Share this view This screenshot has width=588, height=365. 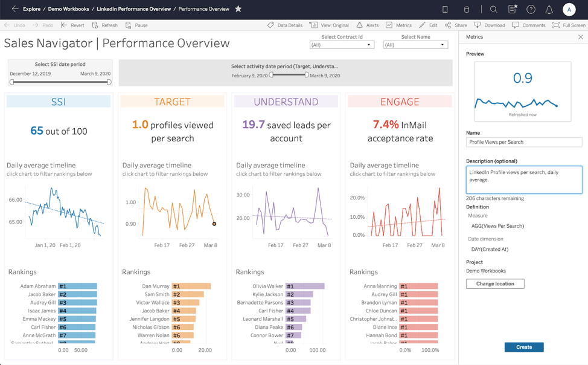tap(456, 25)
